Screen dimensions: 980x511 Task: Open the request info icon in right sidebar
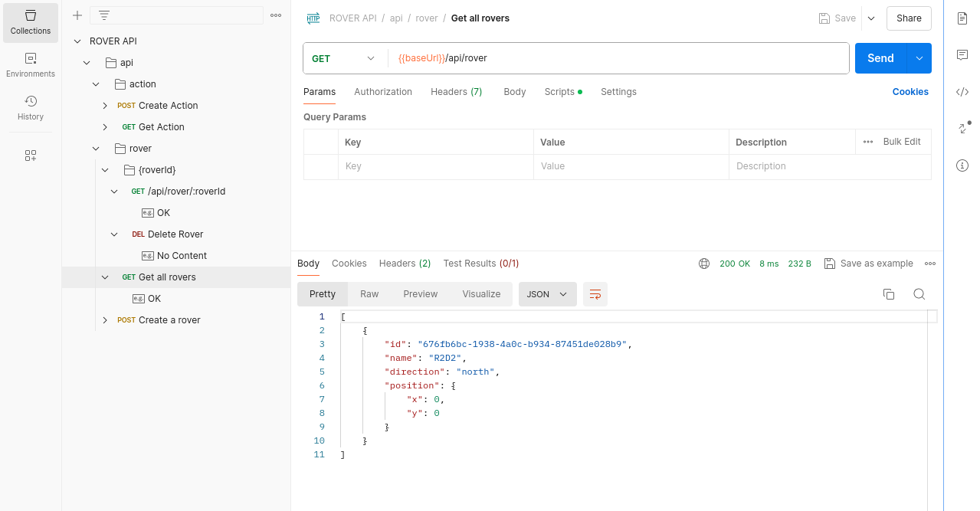pos(962,165)
